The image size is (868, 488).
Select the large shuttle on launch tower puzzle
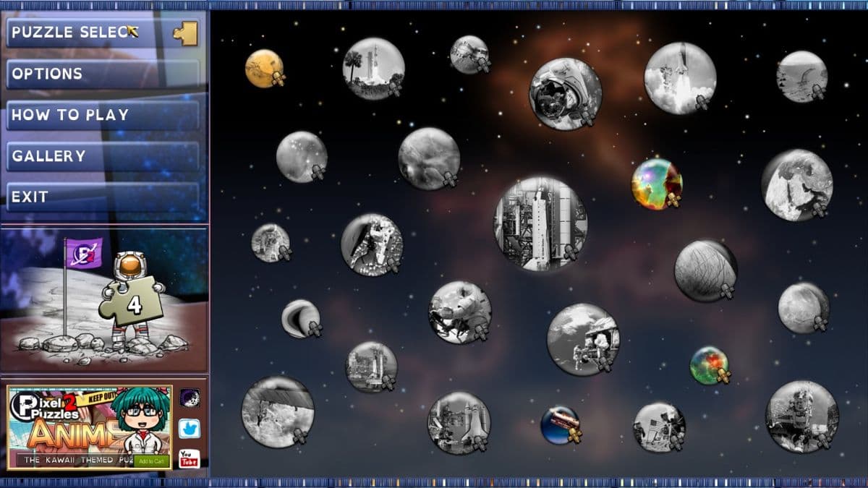(540, 223)
